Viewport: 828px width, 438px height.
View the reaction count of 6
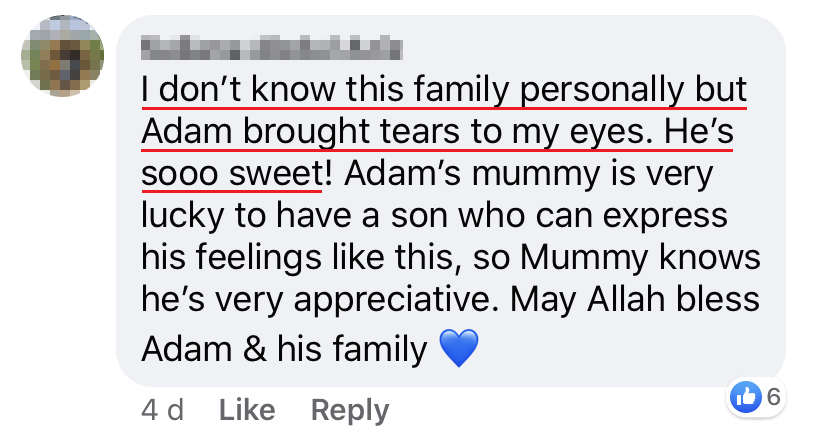coord(773,397)
